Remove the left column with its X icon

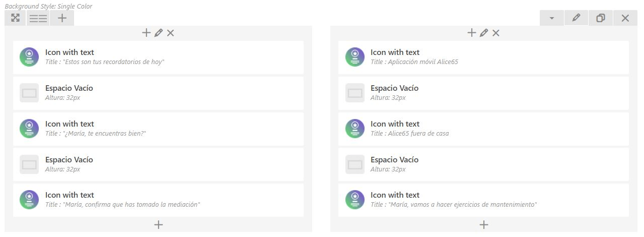[x=170, y=33]
